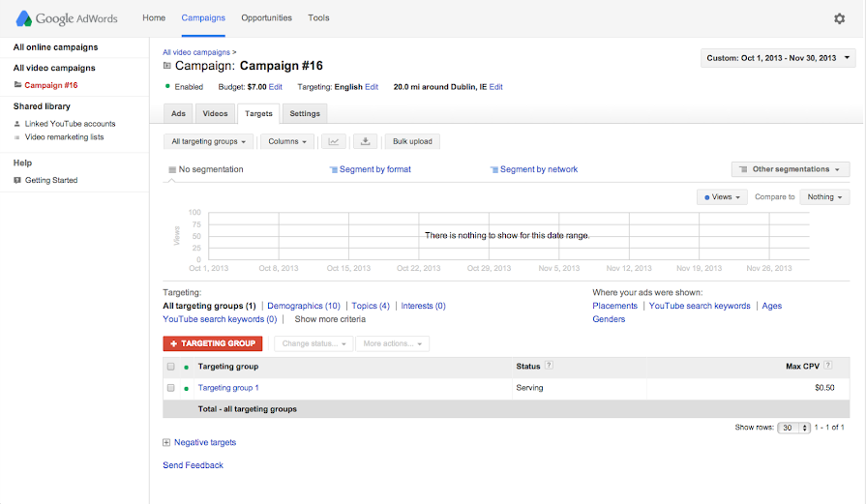Click the red Targeting Group button
The height and width of the screenshot is (504, 866).
[x=212, y=343]
